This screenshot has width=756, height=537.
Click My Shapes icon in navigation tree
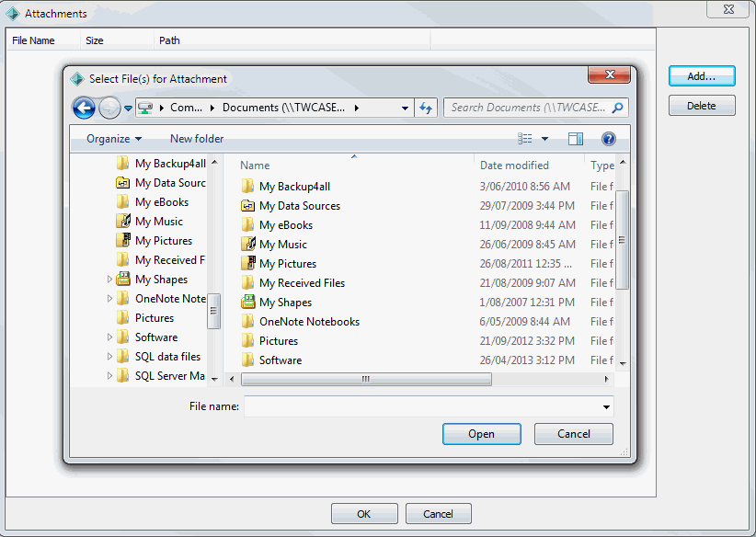click(123, 280)
